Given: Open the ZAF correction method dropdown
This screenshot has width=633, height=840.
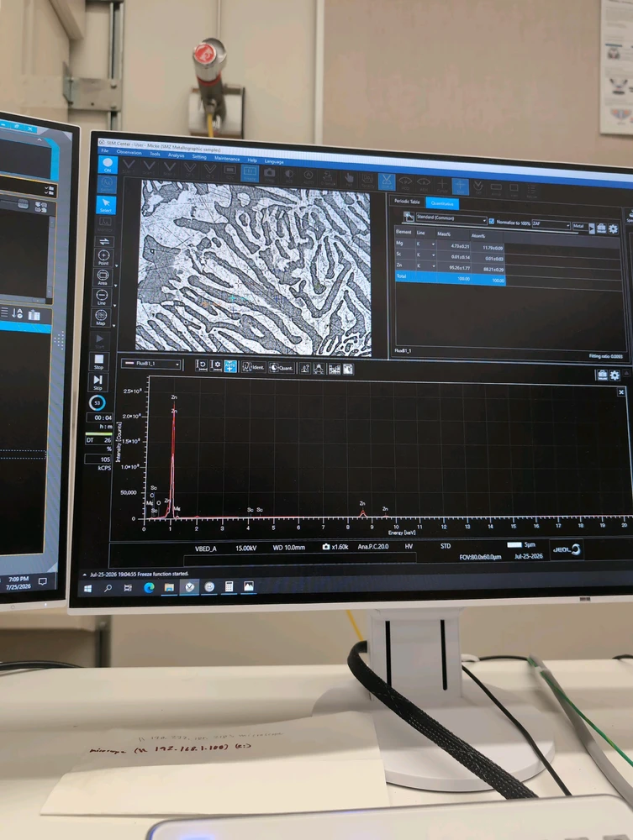Looking at the screenshot, I should tap(551, 224).
